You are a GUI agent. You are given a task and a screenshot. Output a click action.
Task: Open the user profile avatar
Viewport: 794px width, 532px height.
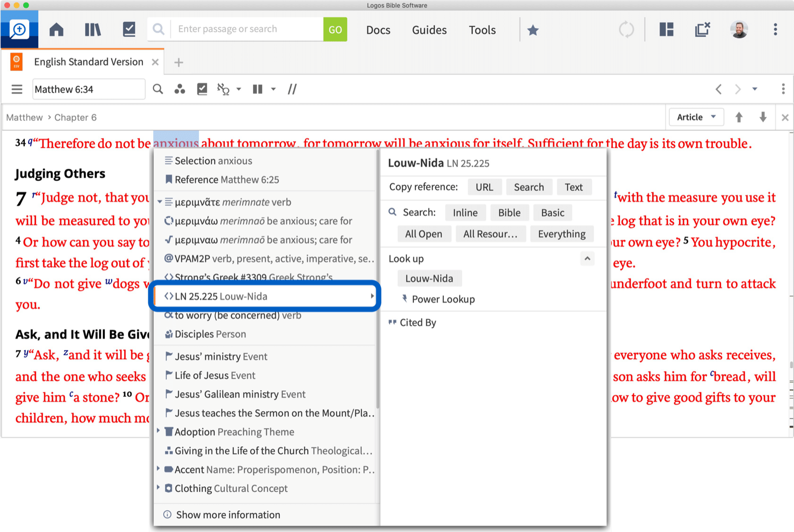pos(739,29)
